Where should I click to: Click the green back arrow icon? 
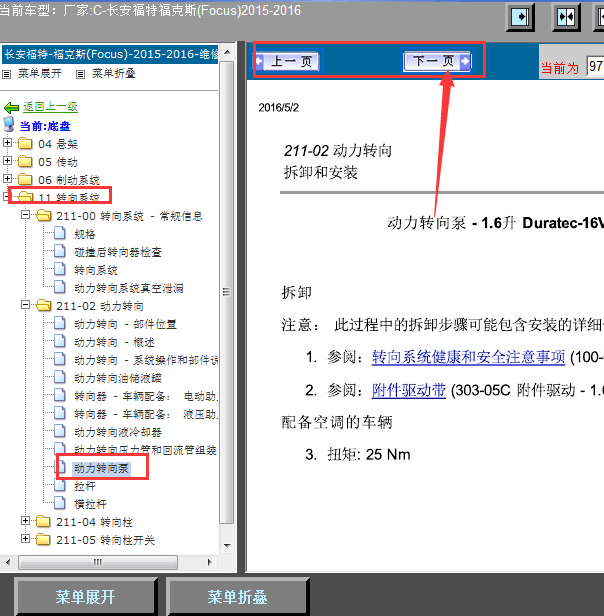12,107
